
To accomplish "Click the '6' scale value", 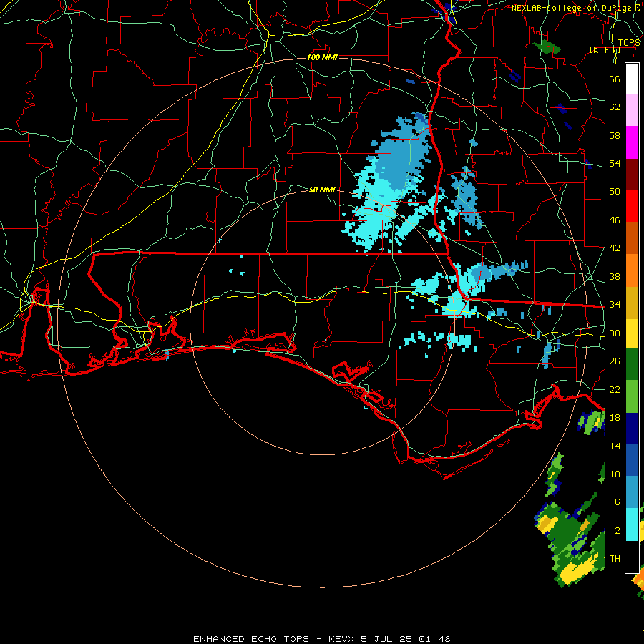I will (x=617, y=502).
